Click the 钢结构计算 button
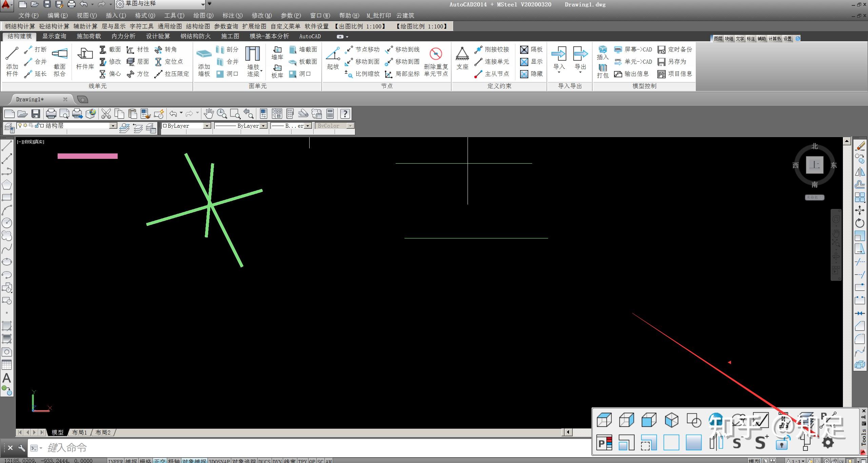This screenshot has height=463, width=868. pos(20,26)
